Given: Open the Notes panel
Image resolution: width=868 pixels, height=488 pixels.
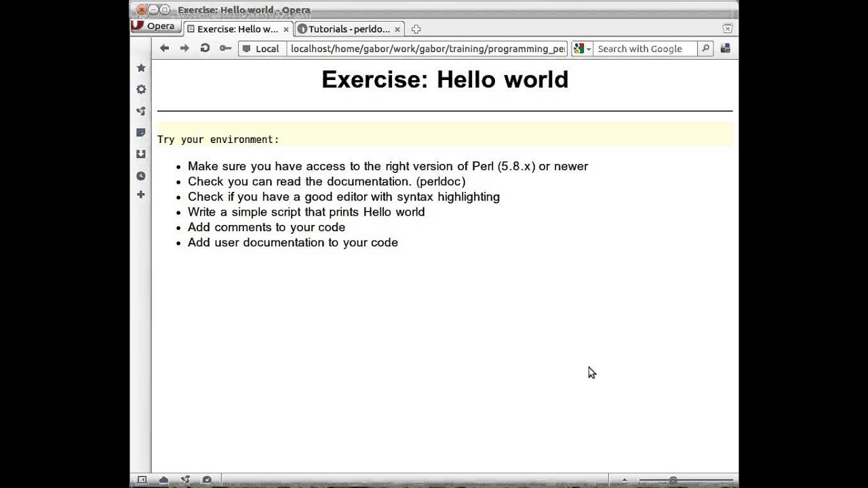Looking at the screenshot, I should coord(141,133).
